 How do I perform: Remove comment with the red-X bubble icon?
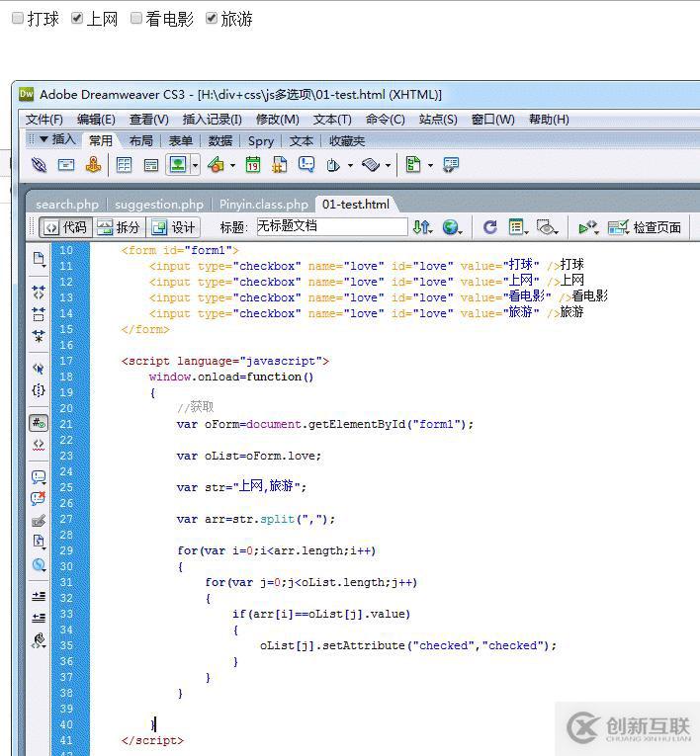[x=39, y=498]
